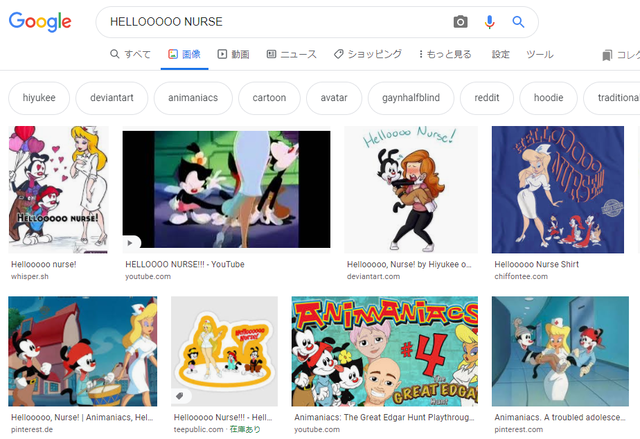The width and height of the screenshot is (640, 439).
Task: Select the すべて tab with magnifier icon
Action: click(130, 54)
